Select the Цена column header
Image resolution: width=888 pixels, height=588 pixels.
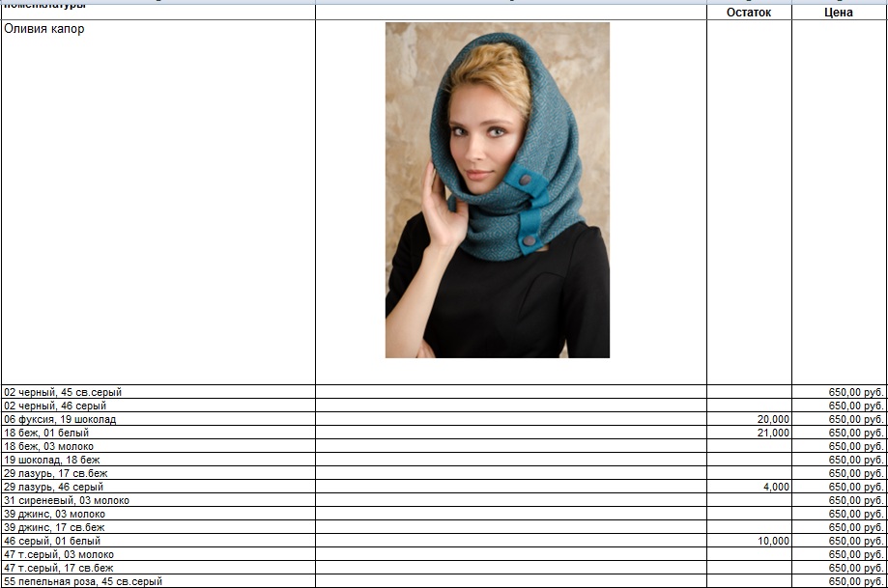coord(839,13)
